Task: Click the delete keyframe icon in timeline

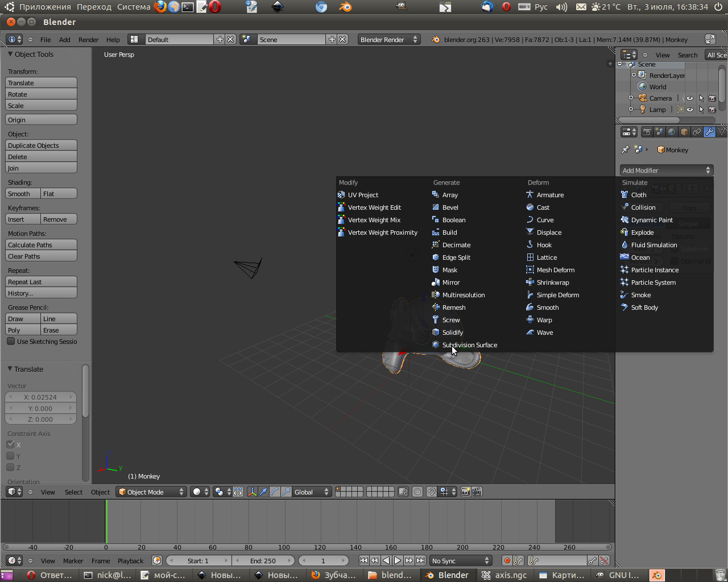Action: tap(604, 560)
